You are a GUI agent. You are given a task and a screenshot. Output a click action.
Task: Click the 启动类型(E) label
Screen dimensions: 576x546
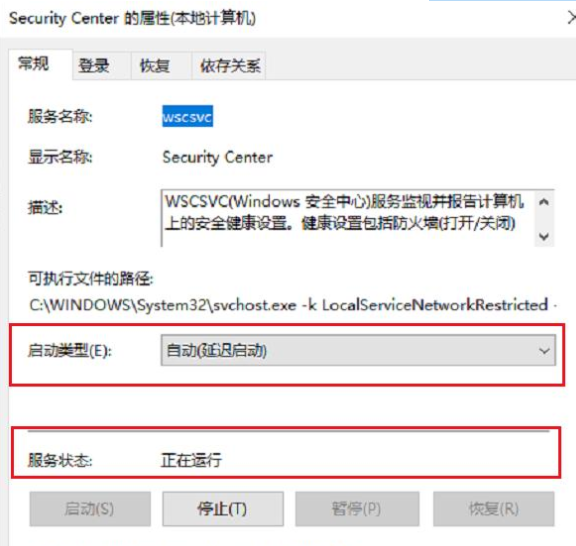[x=69, y=351]
